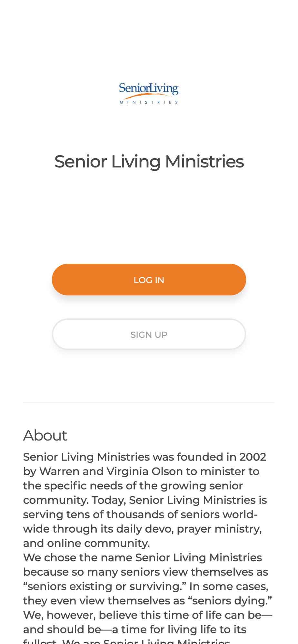The image size is (298, 644).
Task: Select the line starting We chose the name
Action: point(143,558)
